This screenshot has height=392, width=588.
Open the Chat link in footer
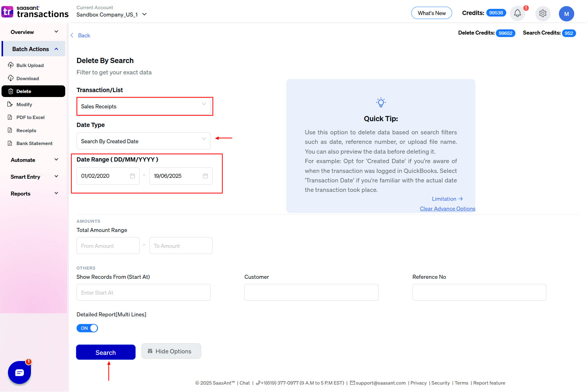click(244, 383)
